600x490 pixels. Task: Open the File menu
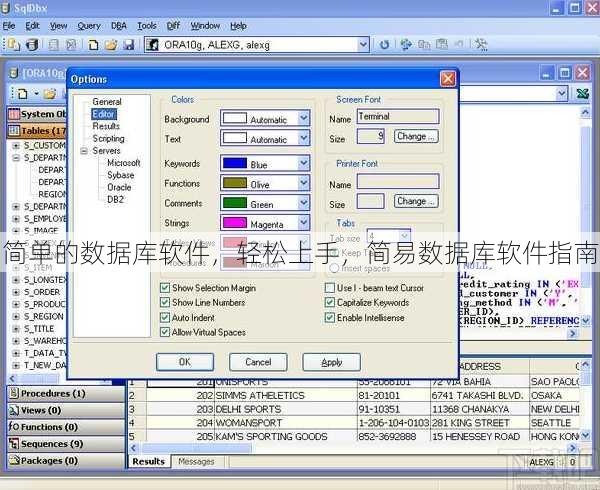pyautogui.click(x=9, y=26)
